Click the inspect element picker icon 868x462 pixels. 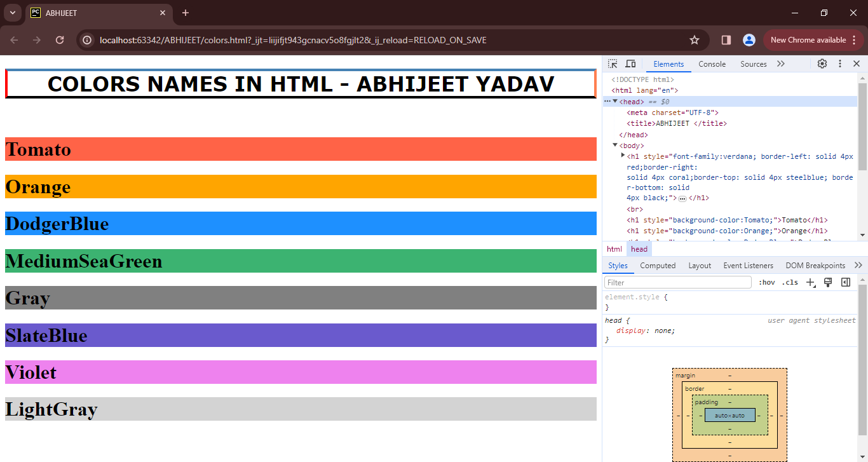pyautogui.click(x=613, y=64)
